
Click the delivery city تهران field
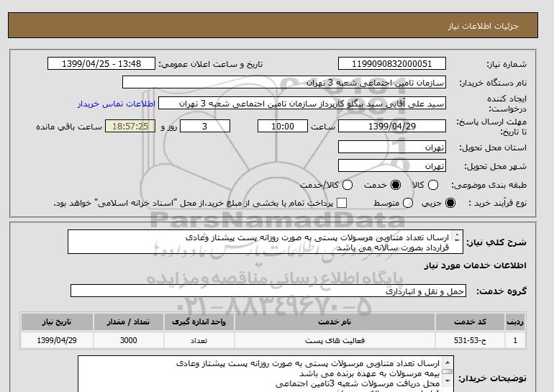point(392,165)
